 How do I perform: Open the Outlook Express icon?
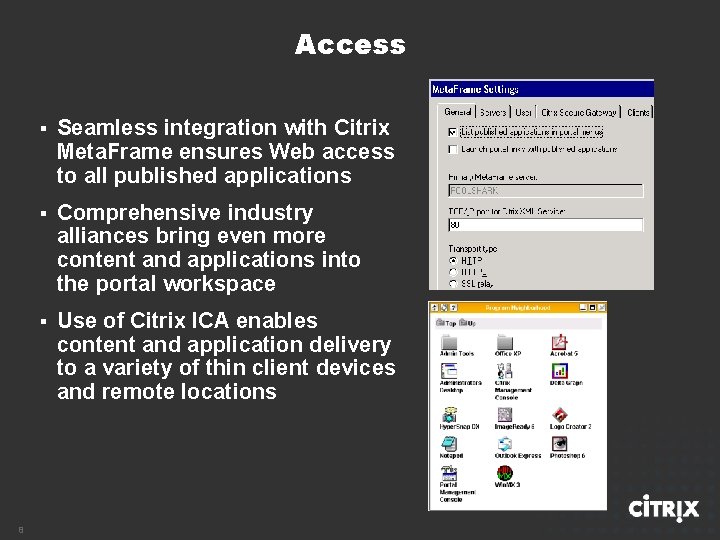pos(505,444)
